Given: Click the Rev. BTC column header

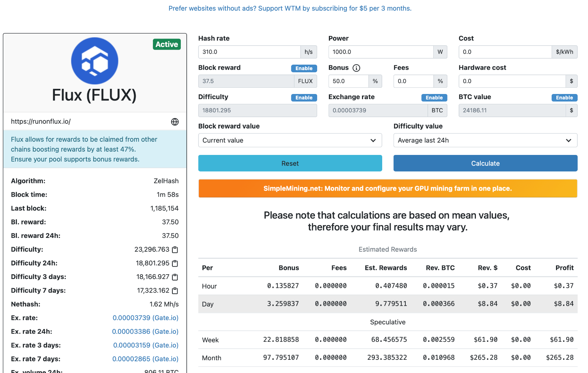Looking at the screenshot, I should pos(440,268).
